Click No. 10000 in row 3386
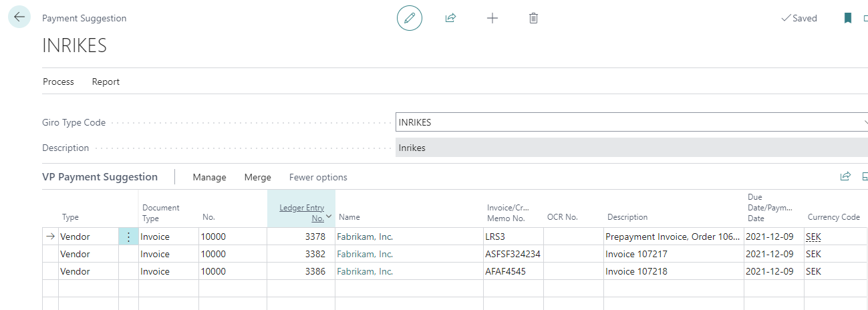The width and height of the screenshot is (868, 310). [x=213, y=271]
